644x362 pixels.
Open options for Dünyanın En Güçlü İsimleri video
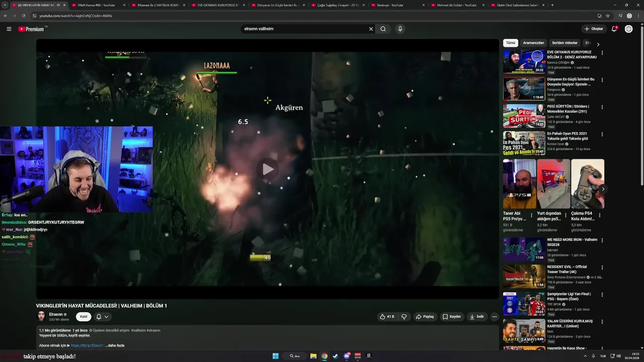point(602,80)
